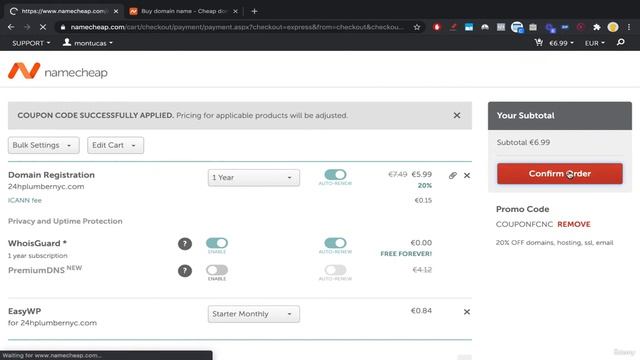Close the first namecheap.com tab
Image resolution: width=640 pixels, height=360 pixels.
(x=116, y=11)
